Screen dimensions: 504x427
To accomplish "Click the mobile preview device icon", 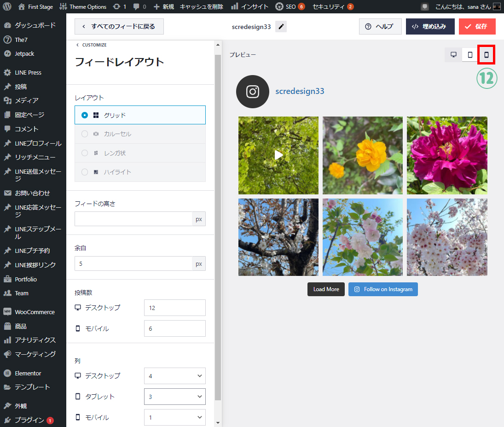I will (486, 55).
